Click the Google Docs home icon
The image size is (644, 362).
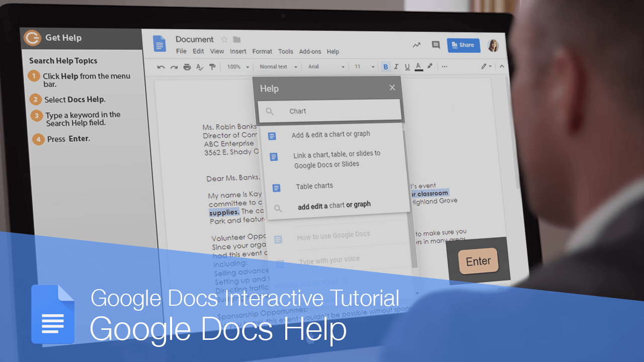(159, 44)
